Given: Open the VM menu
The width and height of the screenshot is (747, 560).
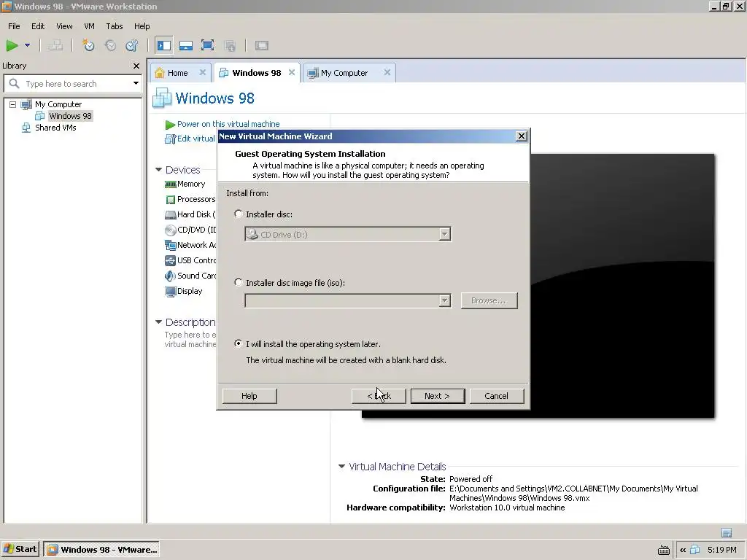Looking at the screenshot, I should click(89, 26).
